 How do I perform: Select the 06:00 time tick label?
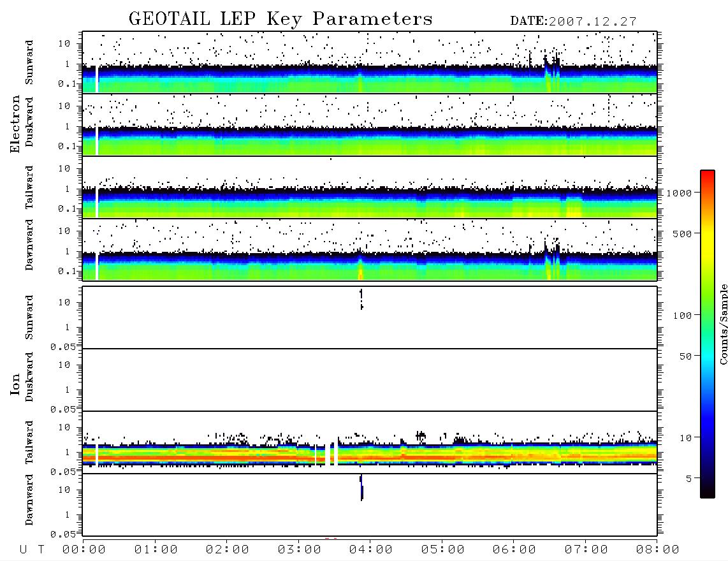pos(514,550)
